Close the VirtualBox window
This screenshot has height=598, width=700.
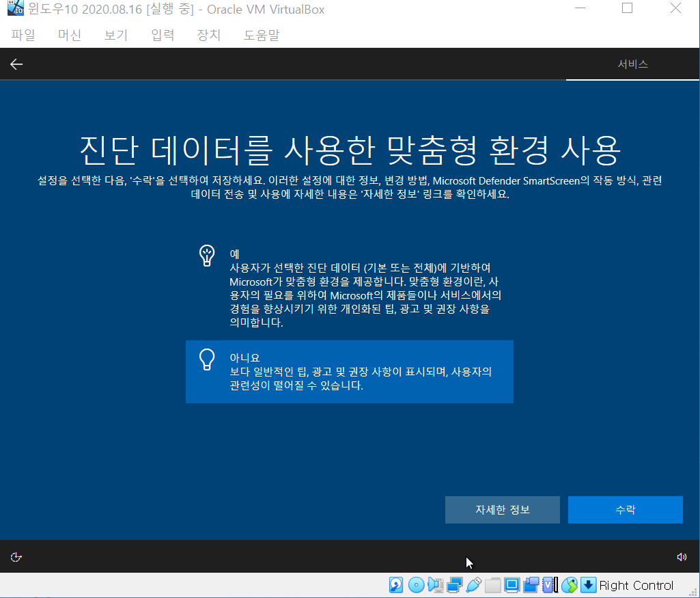675,8
